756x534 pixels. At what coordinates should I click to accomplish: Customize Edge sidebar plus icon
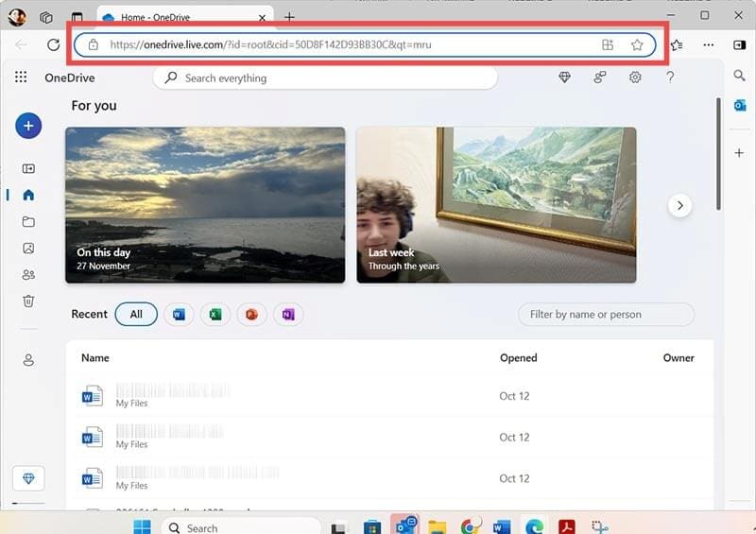(739, 153)
